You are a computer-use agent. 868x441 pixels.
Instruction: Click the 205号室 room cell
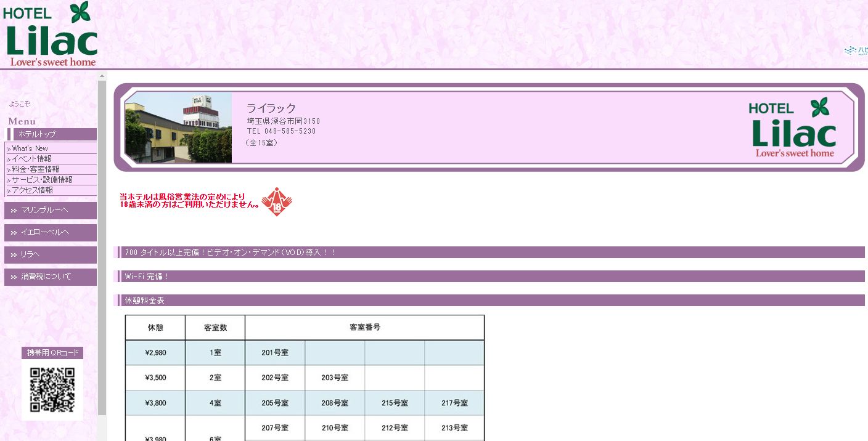pyautogui.click(x=275, y=403)
